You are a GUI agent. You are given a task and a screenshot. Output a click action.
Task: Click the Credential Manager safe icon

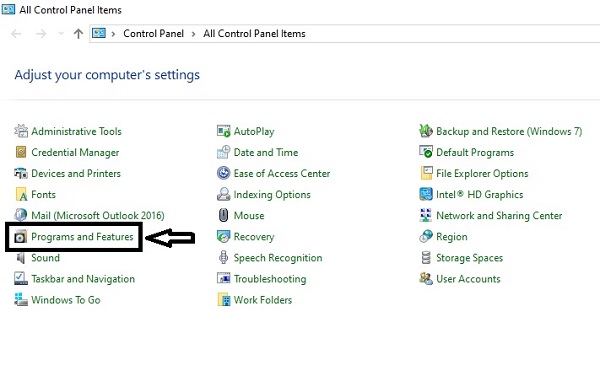coord(21,152)
